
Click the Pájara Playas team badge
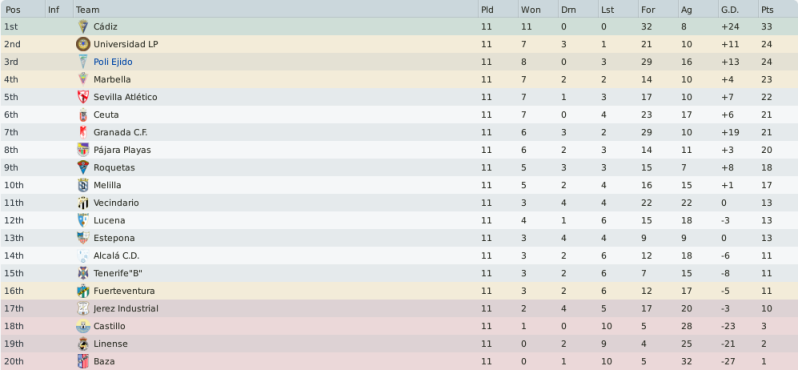point(83,150)
